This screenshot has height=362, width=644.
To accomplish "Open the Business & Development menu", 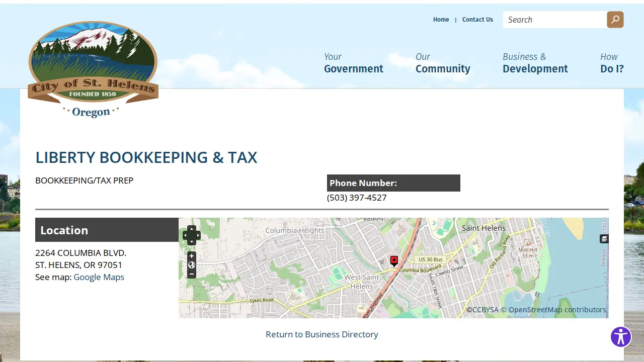I will point(535,63).
